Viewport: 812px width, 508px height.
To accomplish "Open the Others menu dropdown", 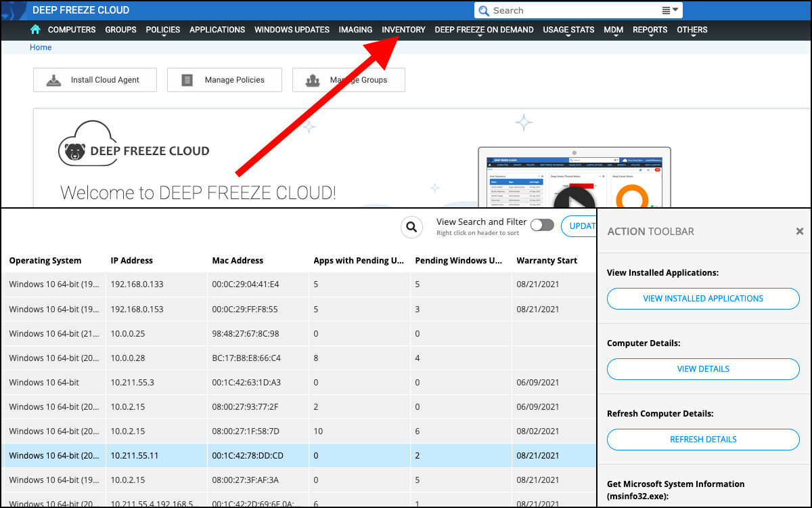I will click(692, 30).
